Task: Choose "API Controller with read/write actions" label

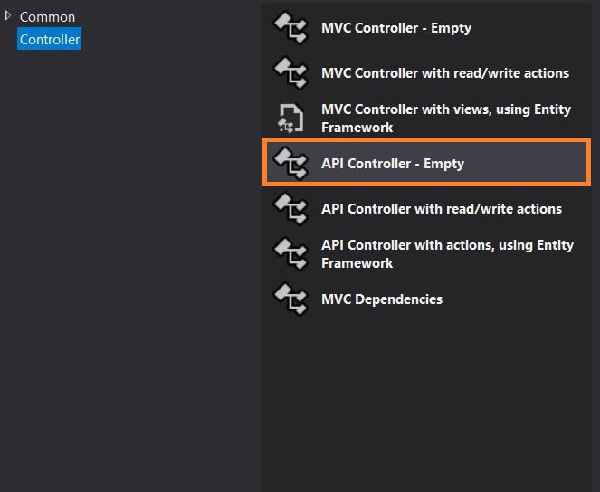Action: coord(441,209)
